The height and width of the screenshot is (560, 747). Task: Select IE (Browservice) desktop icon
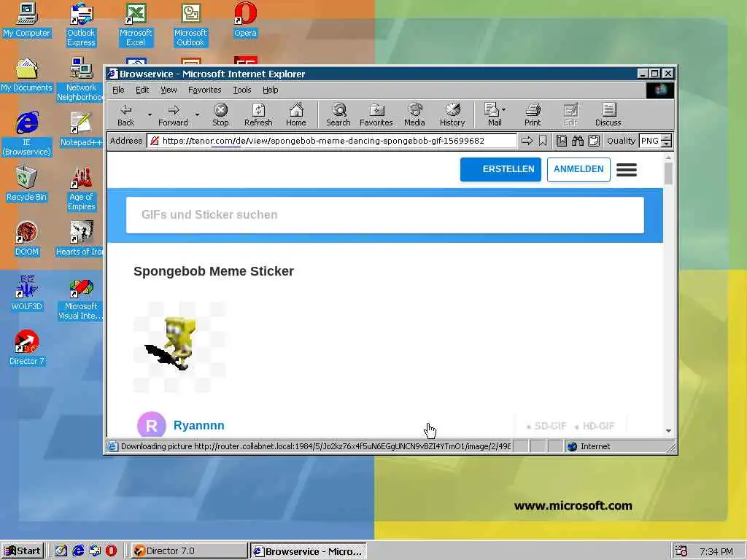tap(26, 134)
